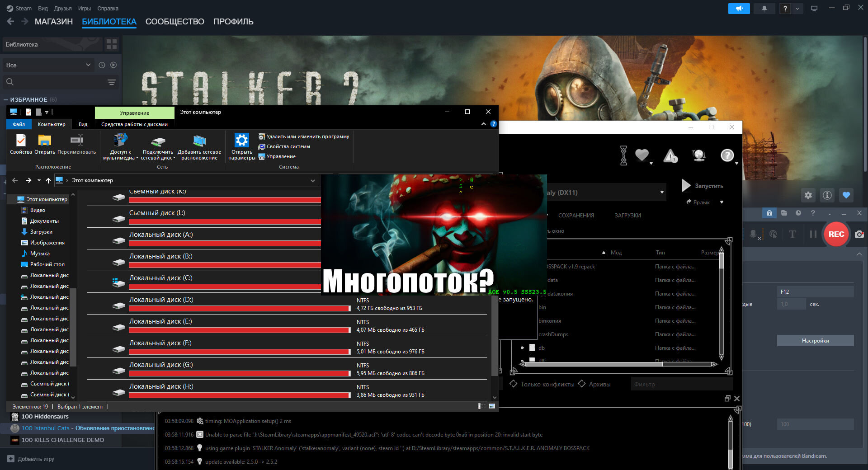Click Mod Organizer warning notifications triangle icon
Screen dimensions: 868x470
point(670,156)
